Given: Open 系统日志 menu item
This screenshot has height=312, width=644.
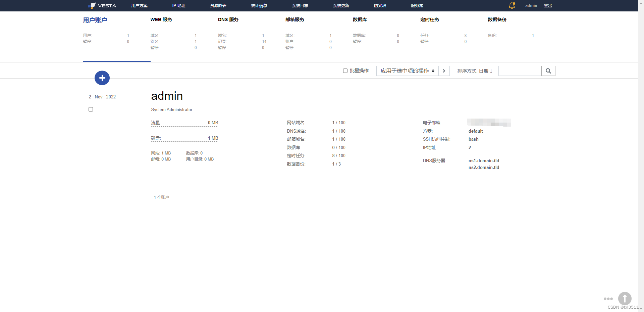Looking at the screenshot, I should [x=300, y=6].
